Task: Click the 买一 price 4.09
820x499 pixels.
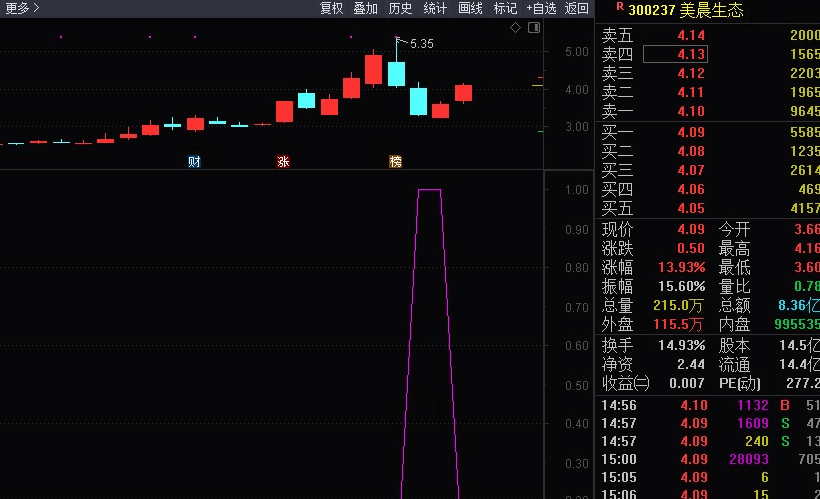Action: (x=691, y=132)
